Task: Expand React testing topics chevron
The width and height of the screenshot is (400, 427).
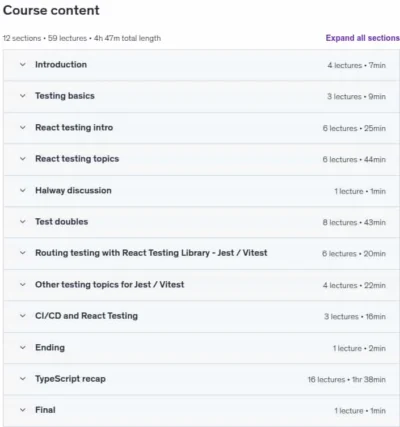Action: (x=23, y=159)
